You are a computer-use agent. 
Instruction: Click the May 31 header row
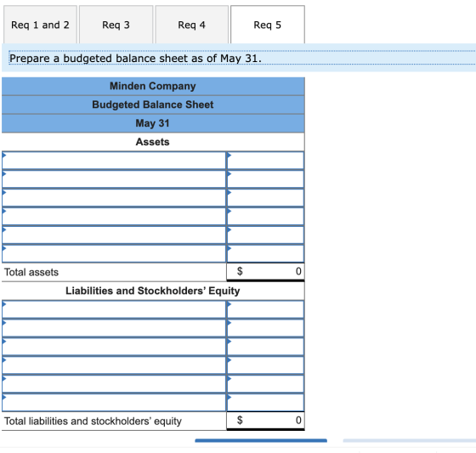click(153, 123)
